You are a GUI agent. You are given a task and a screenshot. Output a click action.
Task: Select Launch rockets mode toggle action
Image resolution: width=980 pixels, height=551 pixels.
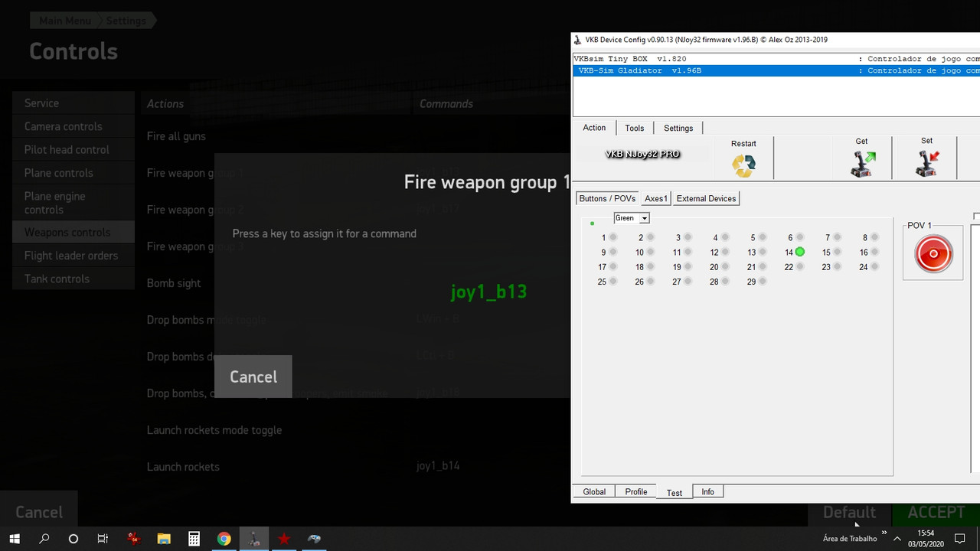(x=214, y=430)
